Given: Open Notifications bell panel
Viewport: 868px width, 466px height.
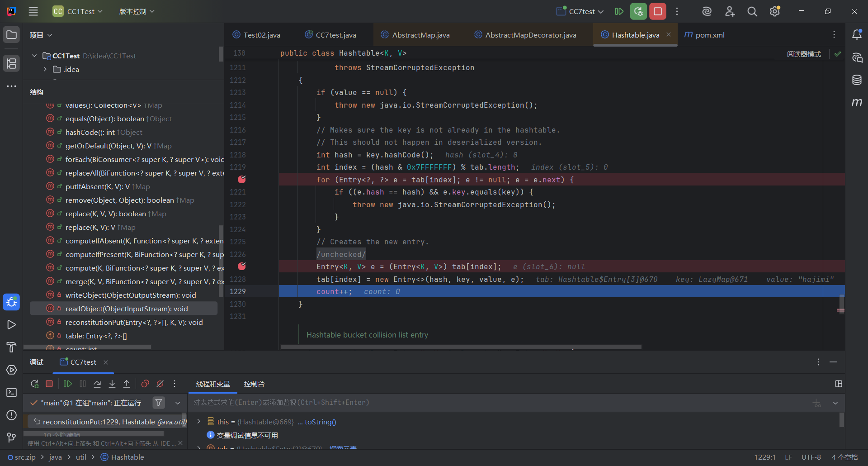Looking at the screenshot, I should [857, 35].
